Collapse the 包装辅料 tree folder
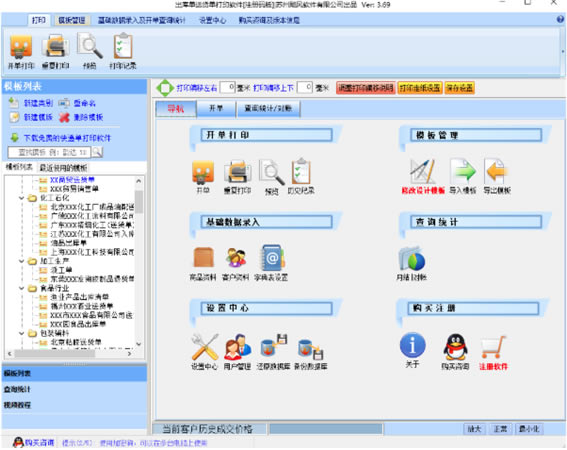The width and height of the screenshot is (567, 450). (x=22, y=333)
